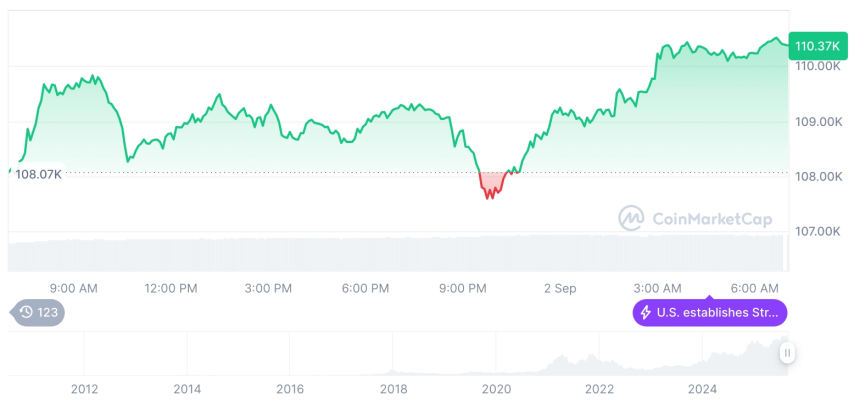This screenshot has height=401, width=860.
Task: Select 2012 on the year timeline
Action: pos(84,388)
